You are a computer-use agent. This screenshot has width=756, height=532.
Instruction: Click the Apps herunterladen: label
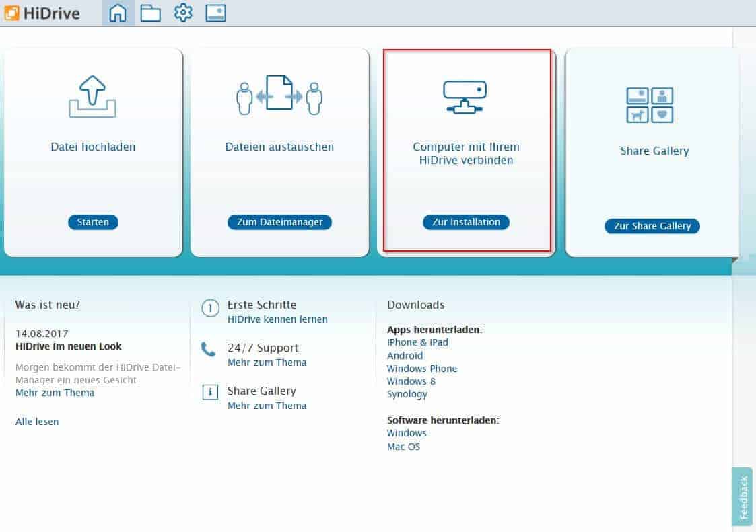tap(434, 330)
